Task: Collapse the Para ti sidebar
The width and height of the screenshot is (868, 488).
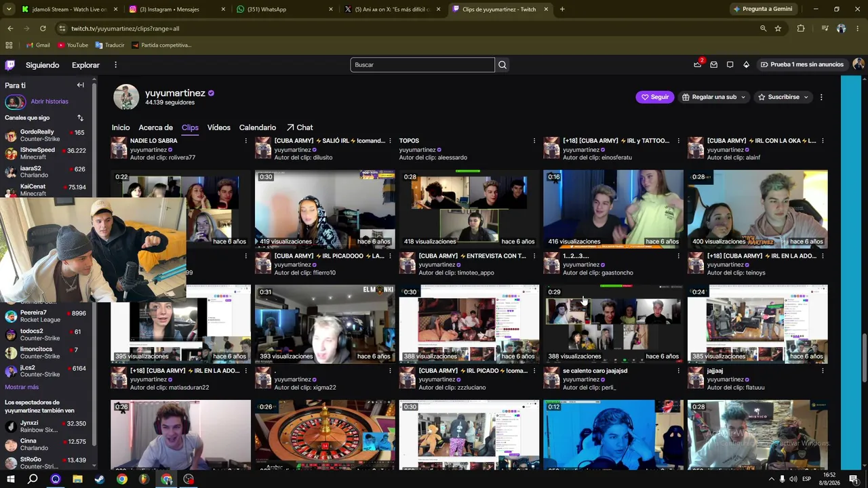Action: coord(80,85)
